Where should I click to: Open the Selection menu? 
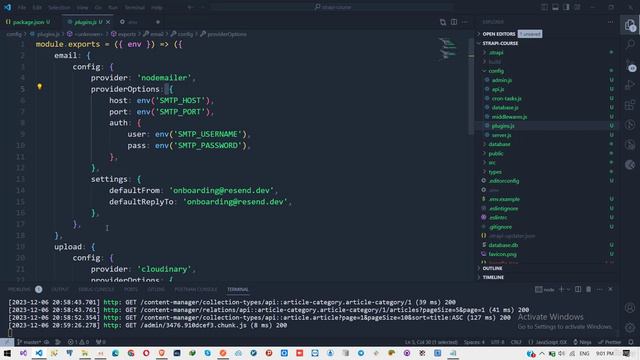(59, 7)
